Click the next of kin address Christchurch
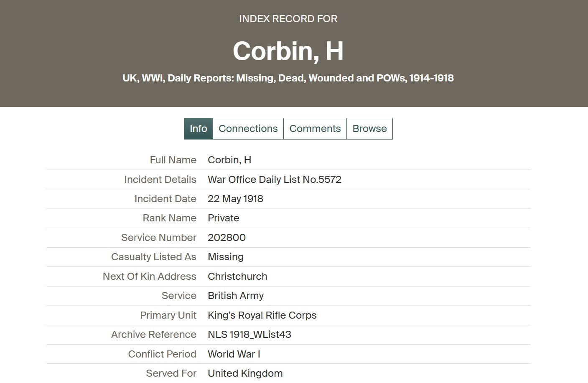 coord(237,276)
